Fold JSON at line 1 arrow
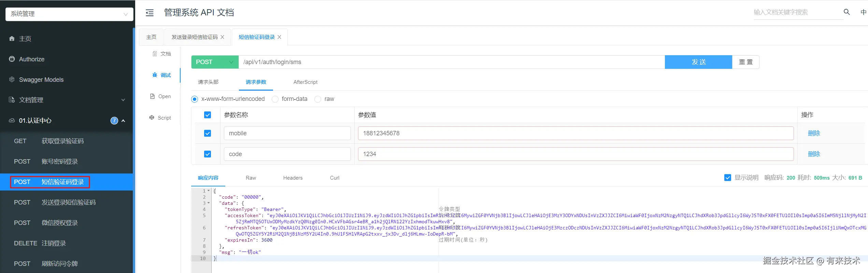The height and width of the screenshot is (273, 868). [209, 191]
